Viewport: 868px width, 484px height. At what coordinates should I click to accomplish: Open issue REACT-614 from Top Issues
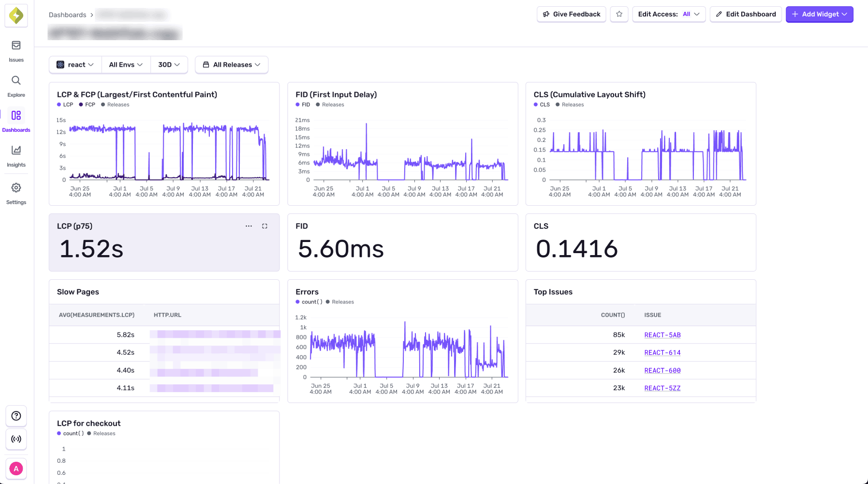click(x=662, y=352)
